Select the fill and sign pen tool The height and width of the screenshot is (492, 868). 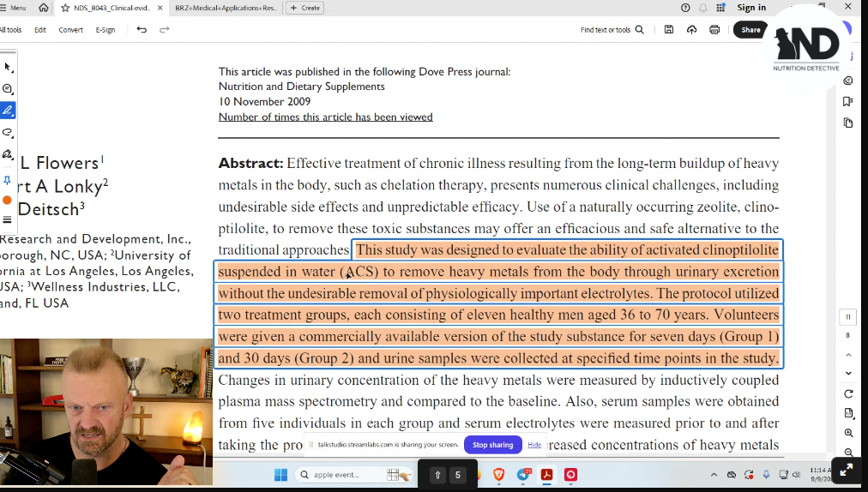point(8,153)
